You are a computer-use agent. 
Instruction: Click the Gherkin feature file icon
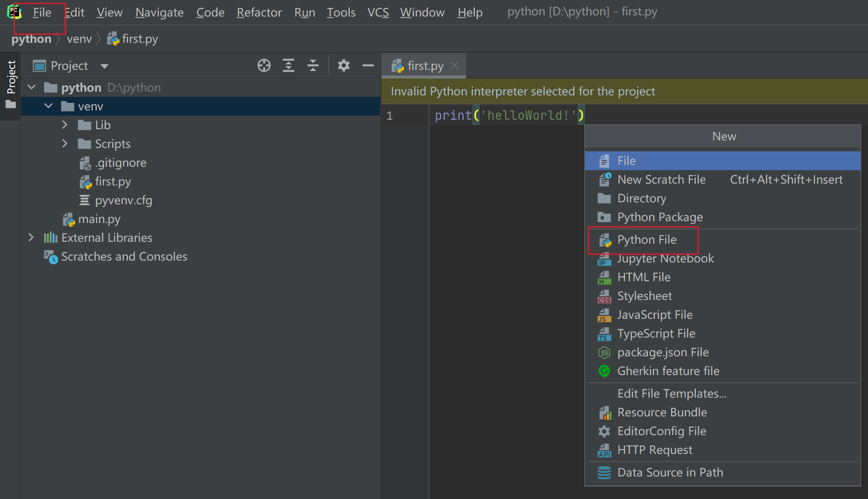(x=604, y=371)
